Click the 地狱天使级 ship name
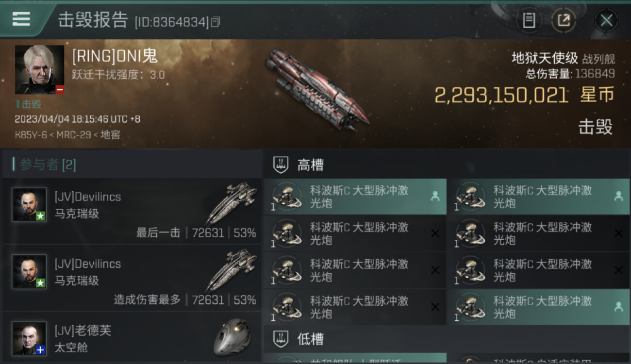Screen dimensions: 631x364 coord(545,59)
